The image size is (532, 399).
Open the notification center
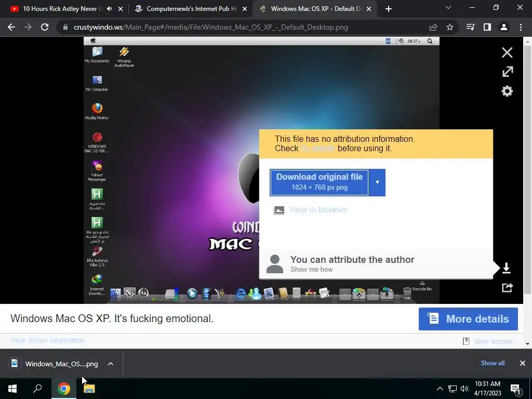(x=516, y=389)
